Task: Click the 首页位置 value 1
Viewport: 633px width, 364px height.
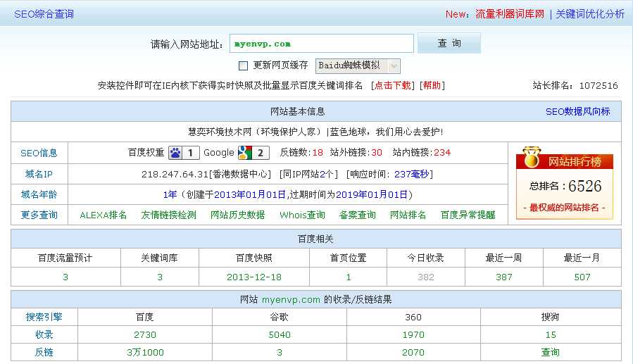Action: point(349,277)
